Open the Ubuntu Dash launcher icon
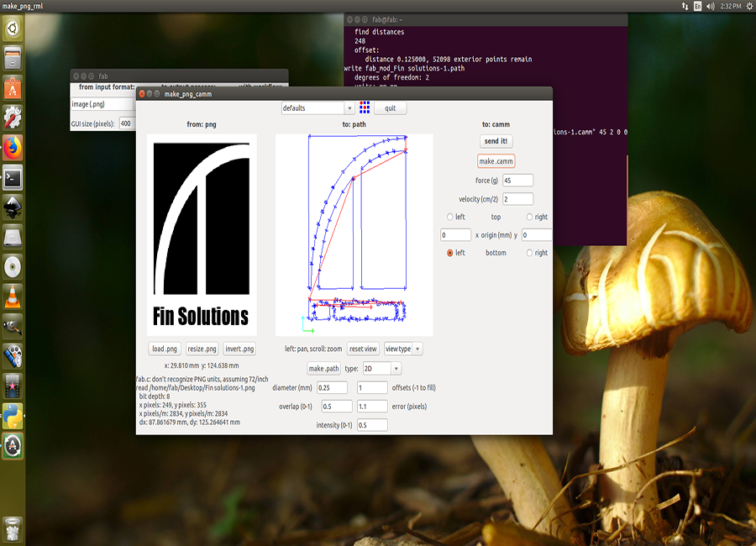This screenshot has width=756, height=546. click(x=13, y=29)
